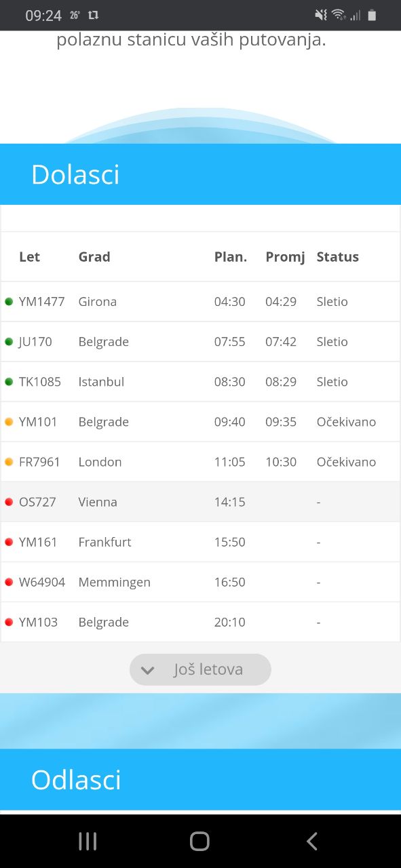Select the Grad column header
This screenshot has height=868, width=401.
94,256
